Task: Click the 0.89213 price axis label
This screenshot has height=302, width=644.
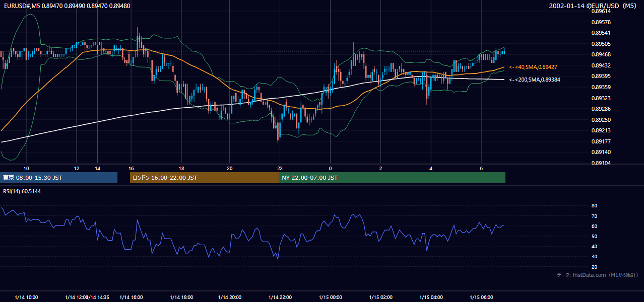Action: pos(601,130)
